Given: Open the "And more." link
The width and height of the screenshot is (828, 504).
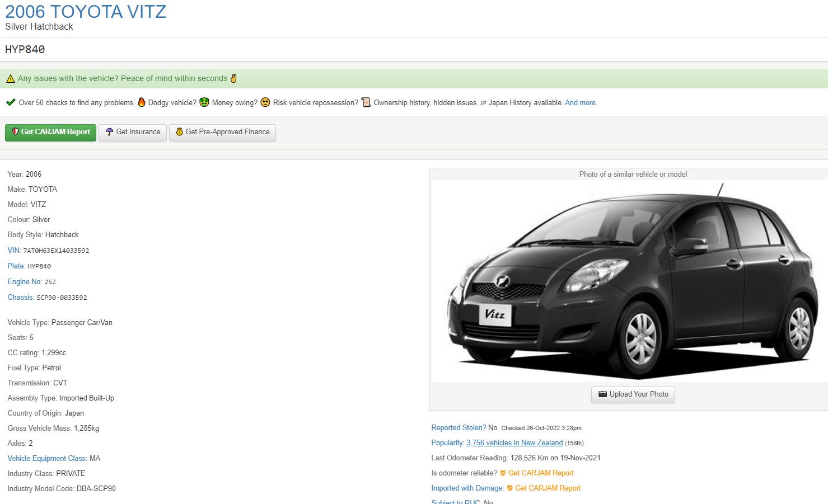Looking at the screenshot, I should pyautogui.click(x=581, y=103).
